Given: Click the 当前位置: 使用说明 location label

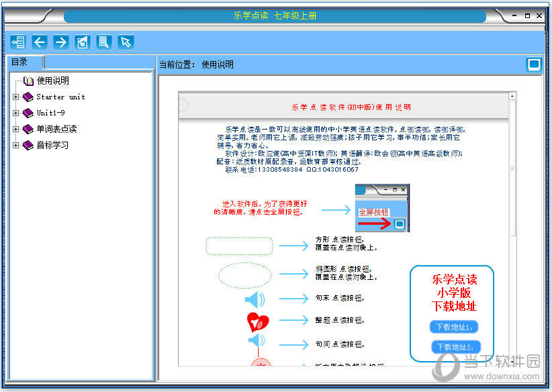Looking at the screenshot, I should (197, 64).
